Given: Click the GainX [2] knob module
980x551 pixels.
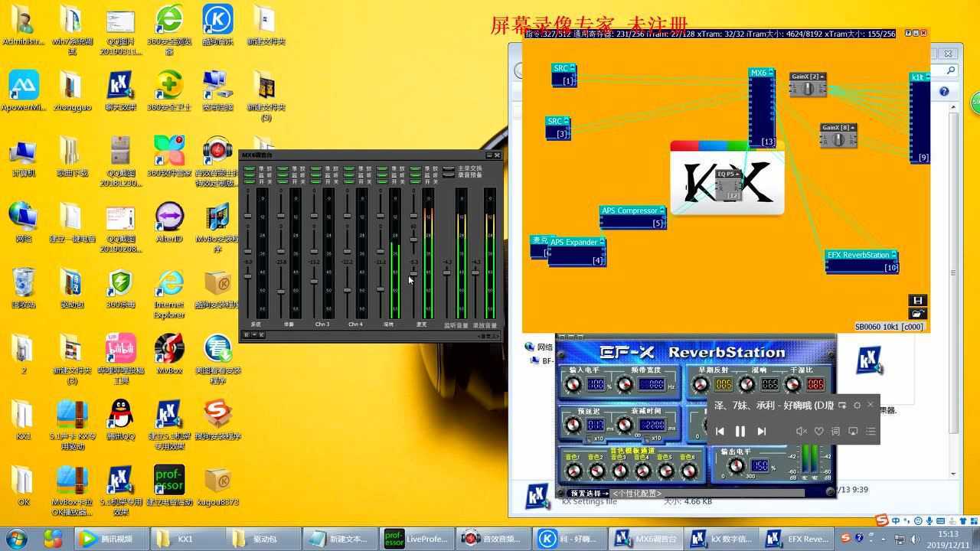Looking at the screenshot, I should pyautogui.click(x=807, y=88).
